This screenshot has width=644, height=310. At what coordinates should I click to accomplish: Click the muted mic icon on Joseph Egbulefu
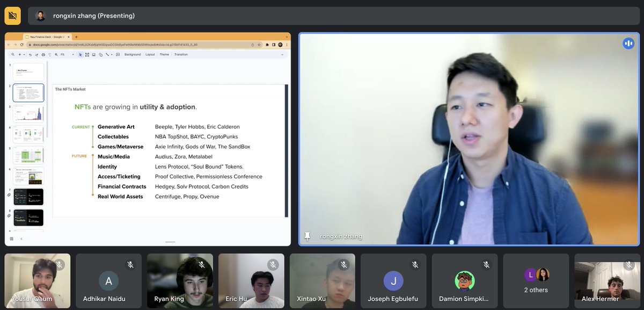(x=415, y=264)
